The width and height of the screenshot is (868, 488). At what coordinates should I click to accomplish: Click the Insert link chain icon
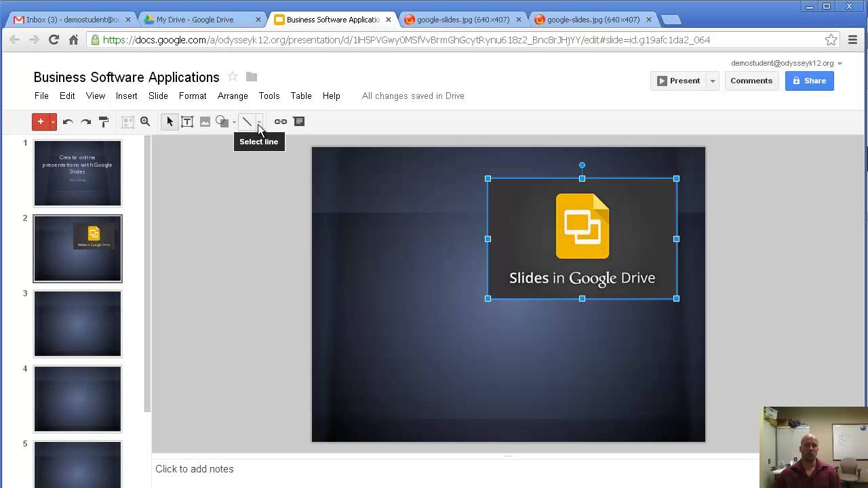tap(281, 121)
